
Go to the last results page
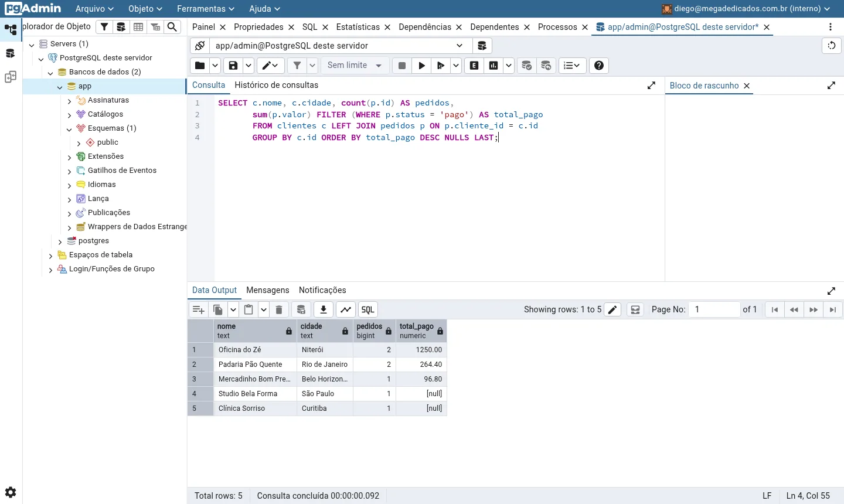coord(833,309)
